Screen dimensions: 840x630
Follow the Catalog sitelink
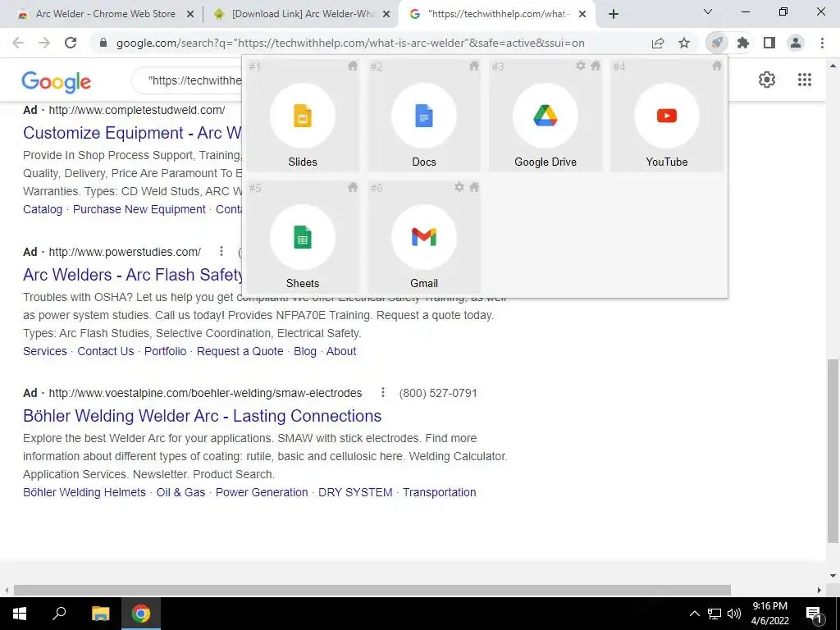coord(43,209)
